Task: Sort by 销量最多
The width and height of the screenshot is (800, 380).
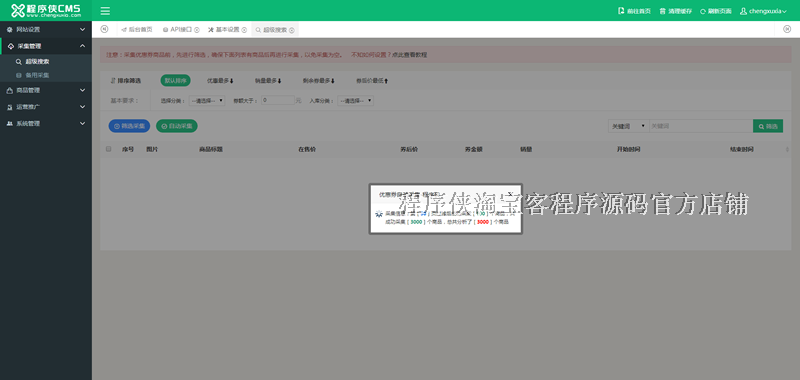Action: (268, 81)
